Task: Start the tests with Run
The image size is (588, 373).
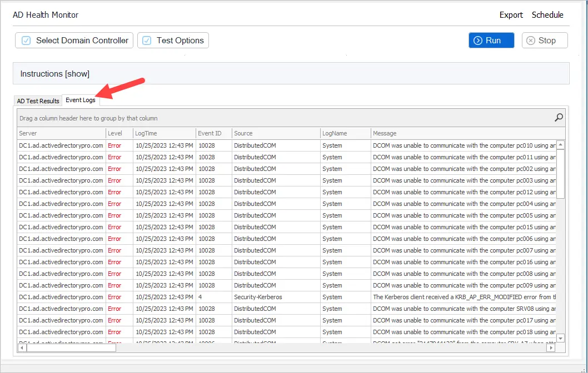Action: coord(491,41)
